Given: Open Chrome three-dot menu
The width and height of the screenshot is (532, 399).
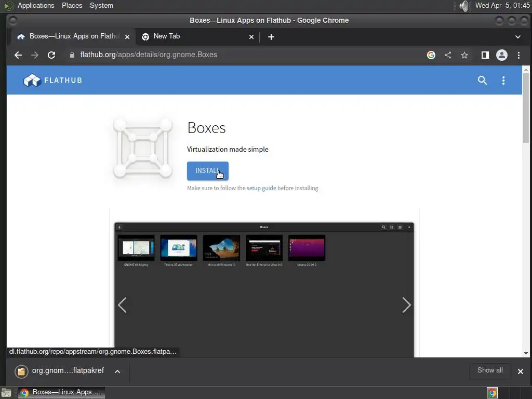Looking at the screenshot, I should tap(518, 55).
